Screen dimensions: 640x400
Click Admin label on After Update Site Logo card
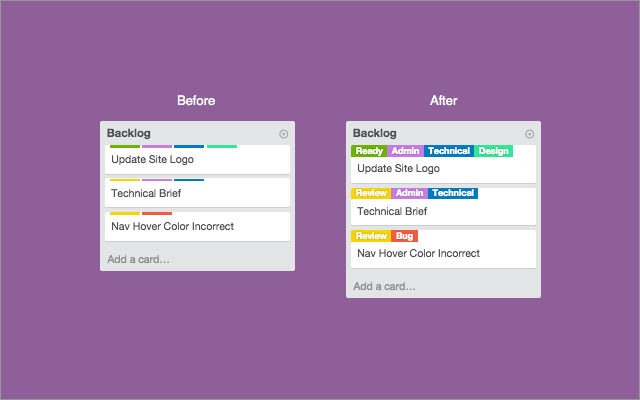406,151
